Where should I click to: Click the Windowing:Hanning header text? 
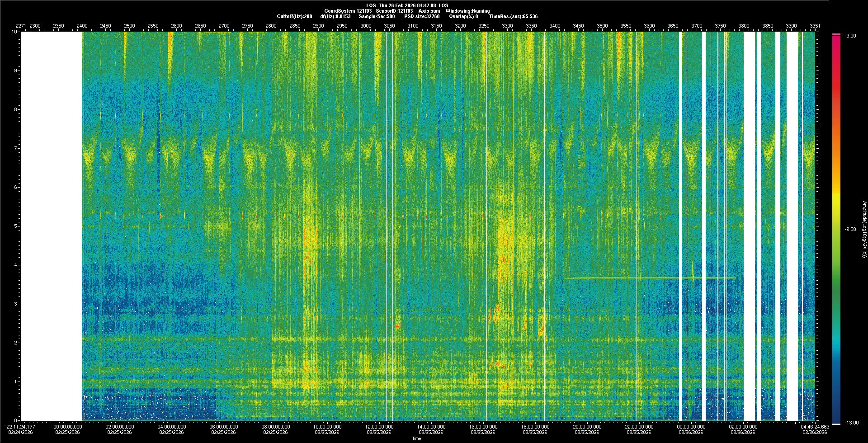pos(467,11)
